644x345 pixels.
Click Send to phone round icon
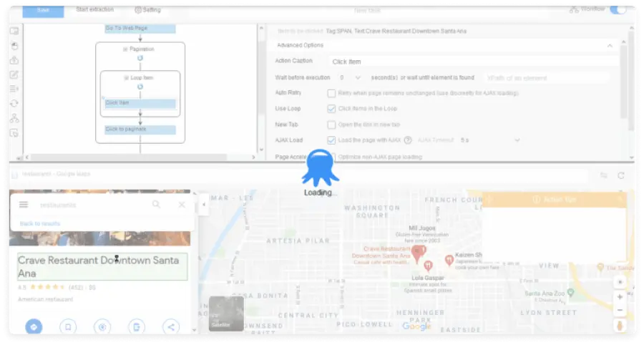137,327
